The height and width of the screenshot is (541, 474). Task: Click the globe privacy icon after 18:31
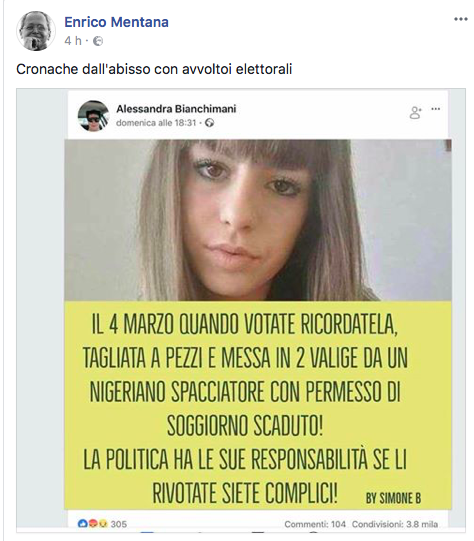[209, 123]
